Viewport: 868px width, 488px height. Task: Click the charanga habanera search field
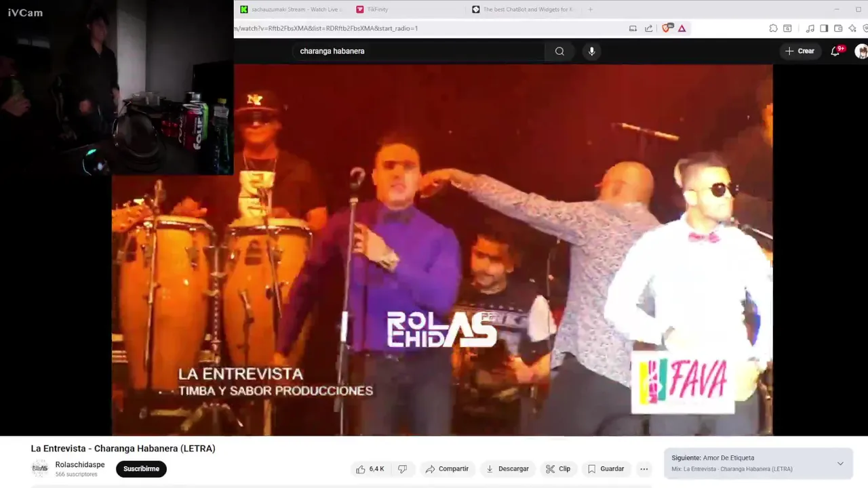click(418, 51)
